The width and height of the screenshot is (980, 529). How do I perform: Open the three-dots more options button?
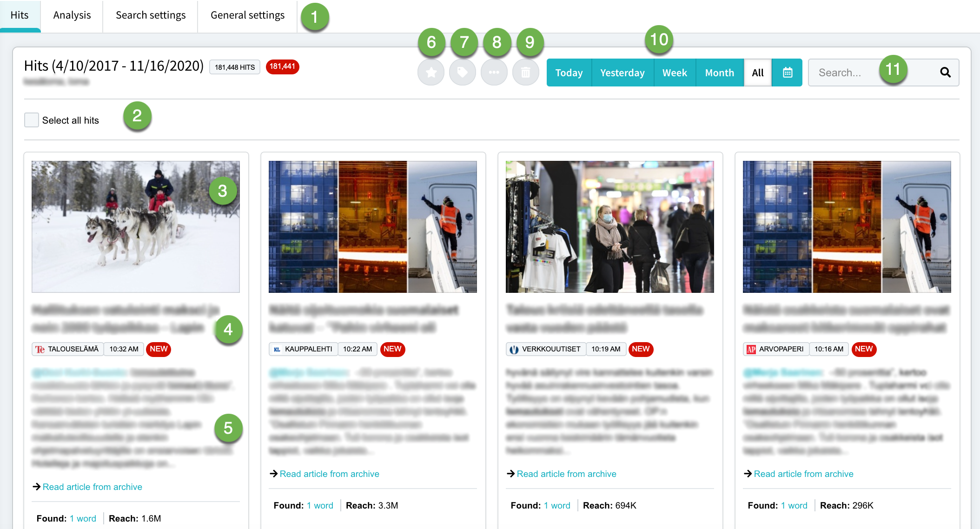(494, 73)
